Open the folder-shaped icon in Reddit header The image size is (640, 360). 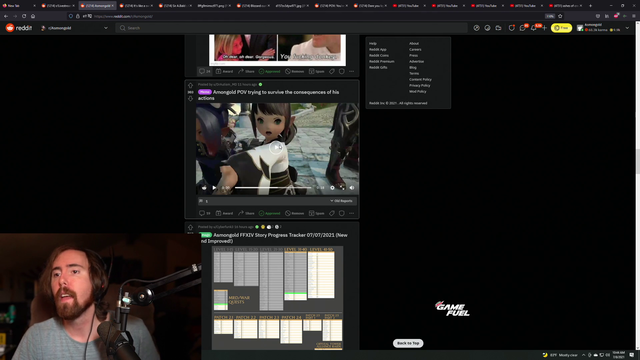(x=498, y=28)
